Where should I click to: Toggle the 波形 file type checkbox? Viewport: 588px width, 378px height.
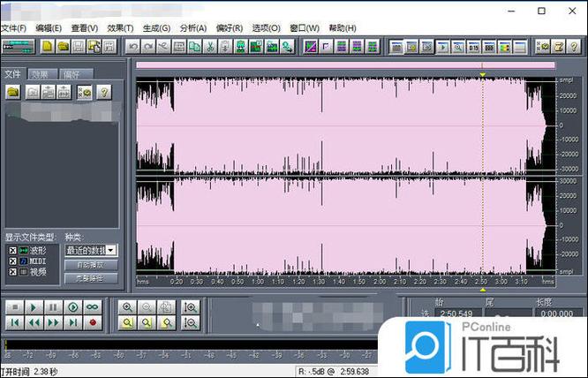click(11, 251)
